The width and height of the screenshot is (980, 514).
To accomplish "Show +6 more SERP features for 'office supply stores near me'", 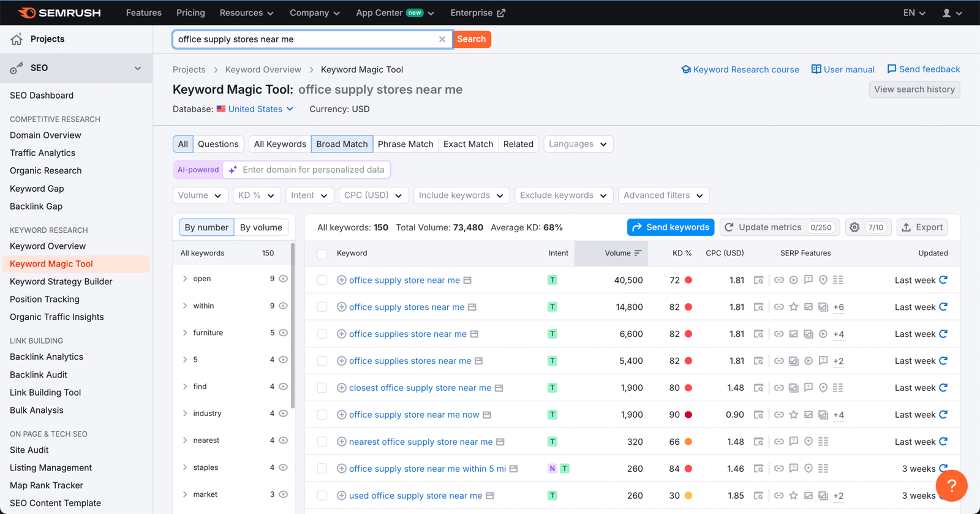I will [x=839, y=307].
